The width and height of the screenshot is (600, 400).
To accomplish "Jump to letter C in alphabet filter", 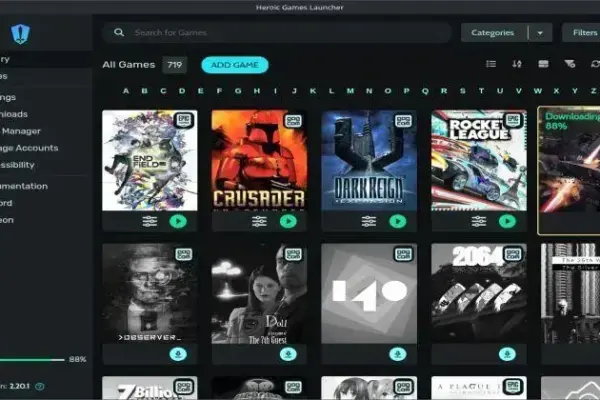I will coord(163,91).
